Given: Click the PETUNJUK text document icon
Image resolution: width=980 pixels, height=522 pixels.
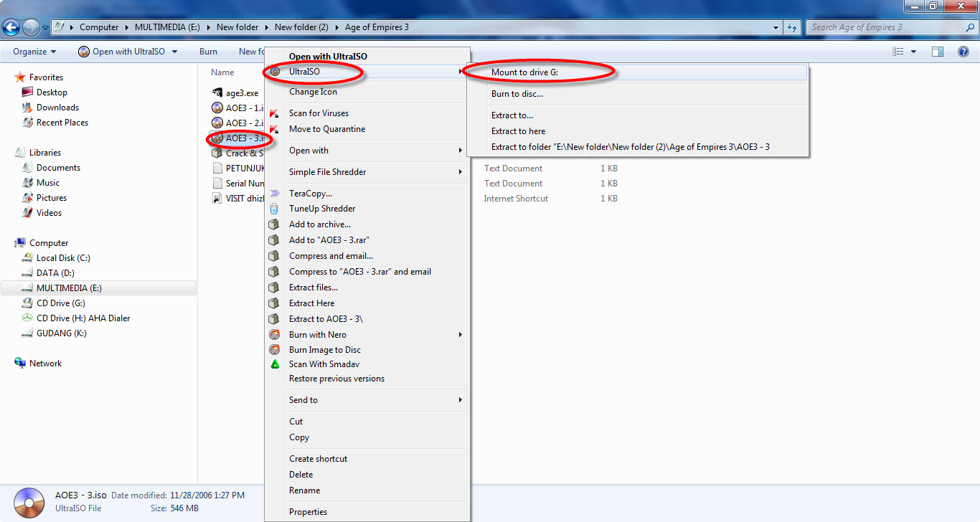Looking at the screenshot, I should (217, 168).
